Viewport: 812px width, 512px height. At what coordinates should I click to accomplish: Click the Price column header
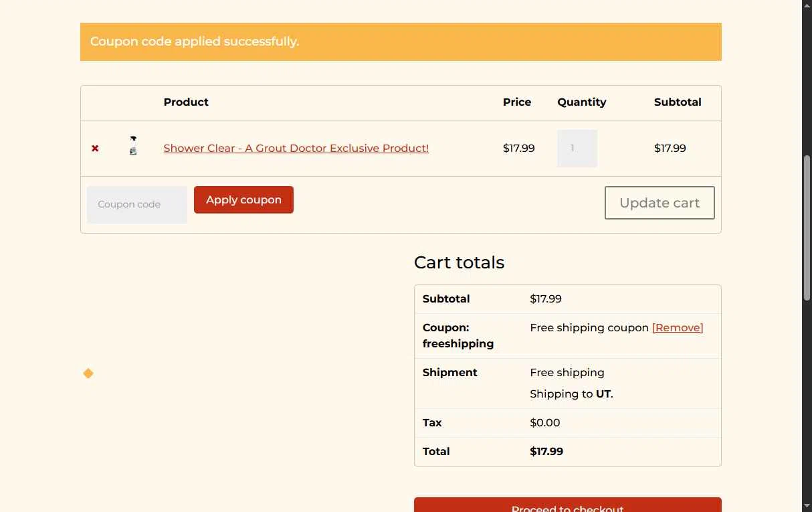[517, 102]
